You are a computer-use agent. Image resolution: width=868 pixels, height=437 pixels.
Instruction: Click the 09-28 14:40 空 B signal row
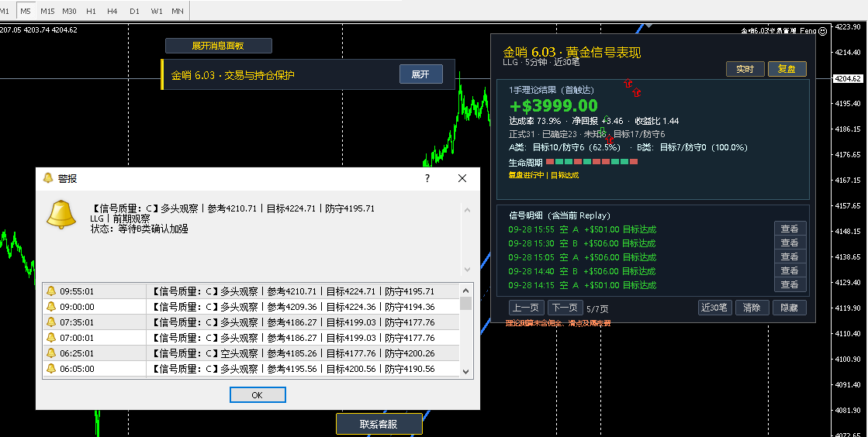(x=583, y=271)
